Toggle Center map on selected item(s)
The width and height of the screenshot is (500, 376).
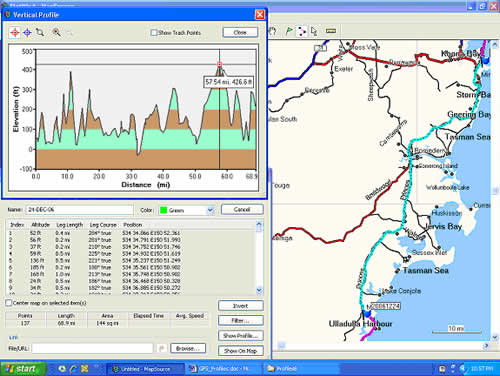tap(9, 303)
